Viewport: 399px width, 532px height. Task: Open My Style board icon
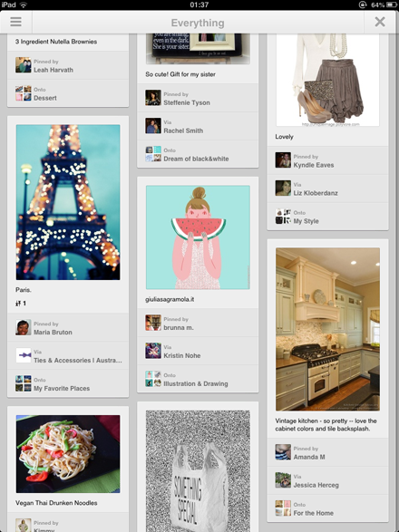[x=283, y=217]
